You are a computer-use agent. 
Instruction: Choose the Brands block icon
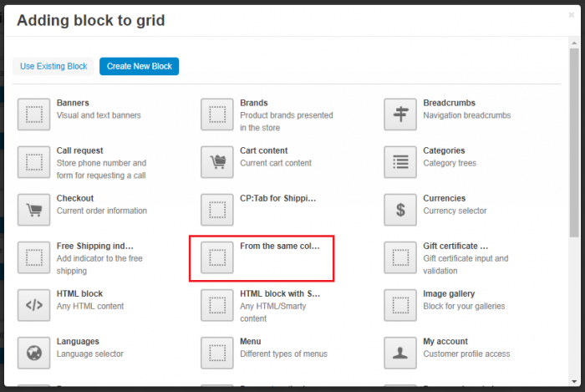[217, 115]
